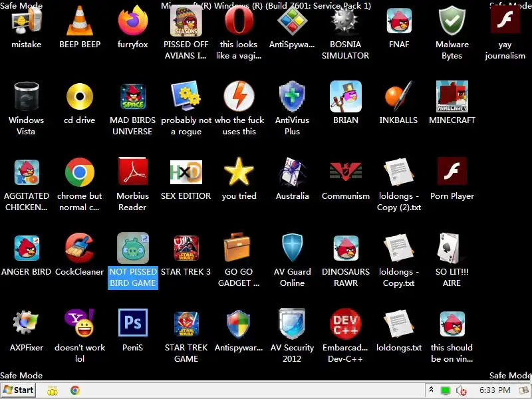Select the 'loldongs.txt' file icon
The width and height of the screenshot is (532, 399).
398,324
